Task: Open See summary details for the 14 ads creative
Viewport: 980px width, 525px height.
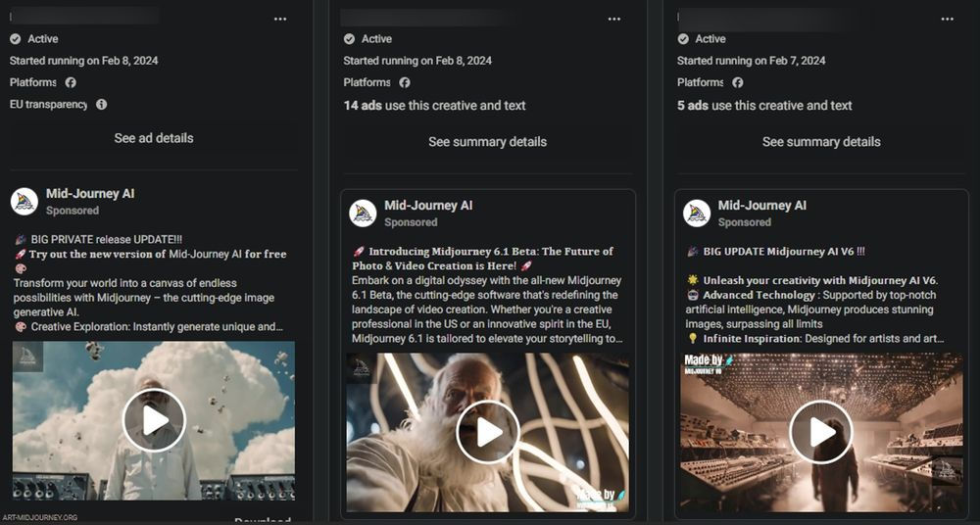Action: tap(487, 142)
